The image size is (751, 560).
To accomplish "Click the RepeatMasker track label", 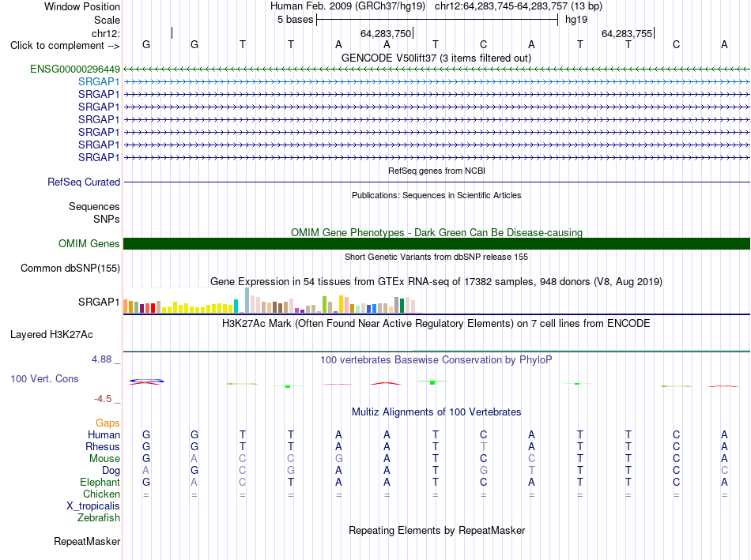I will pyautogui.click(x=87, y=541).
